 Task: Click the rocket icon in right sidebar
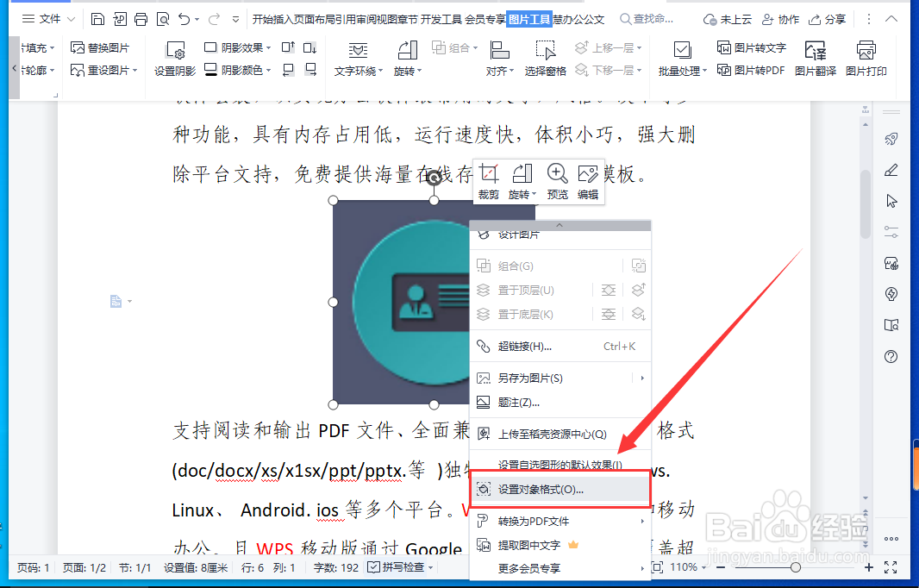click(x=891, y=139)
